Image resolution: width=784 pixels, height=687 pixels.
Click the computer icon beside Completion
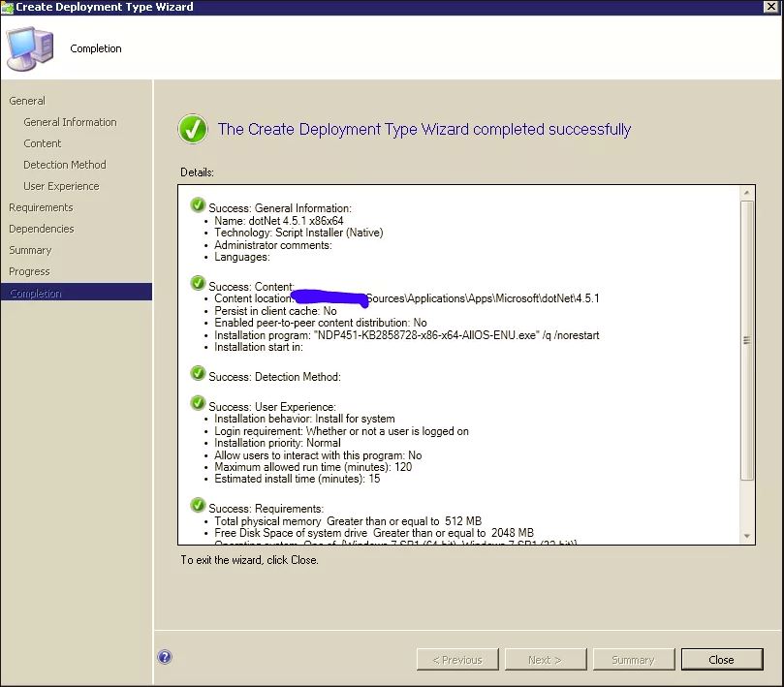click(x=30, y=49)
